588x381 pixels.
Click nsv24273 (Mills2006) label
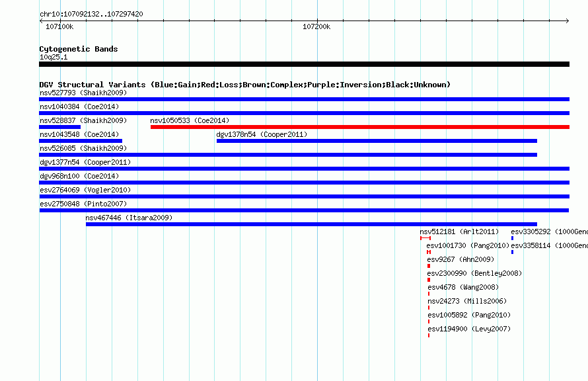pyautogui.click(x=467, y=301)
